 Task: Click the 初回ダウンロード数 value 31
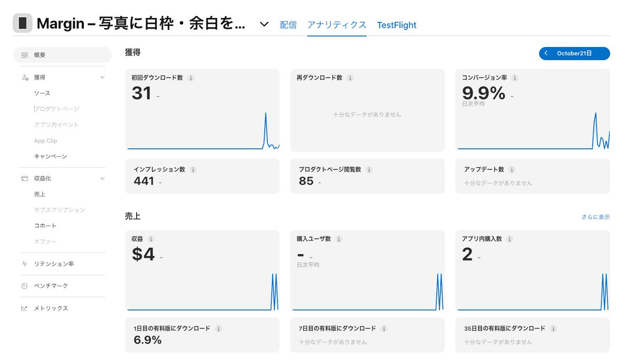141,93
